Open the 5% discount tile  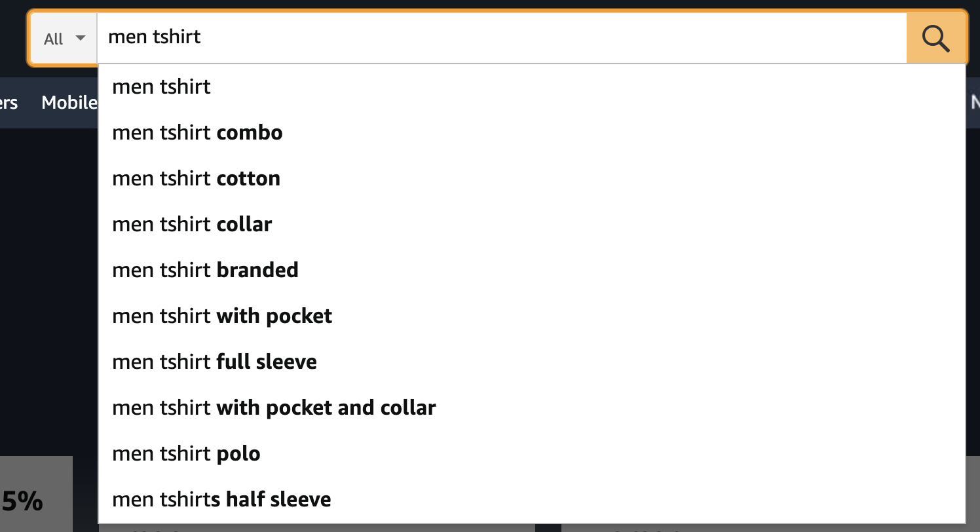(x=26, y=501)
